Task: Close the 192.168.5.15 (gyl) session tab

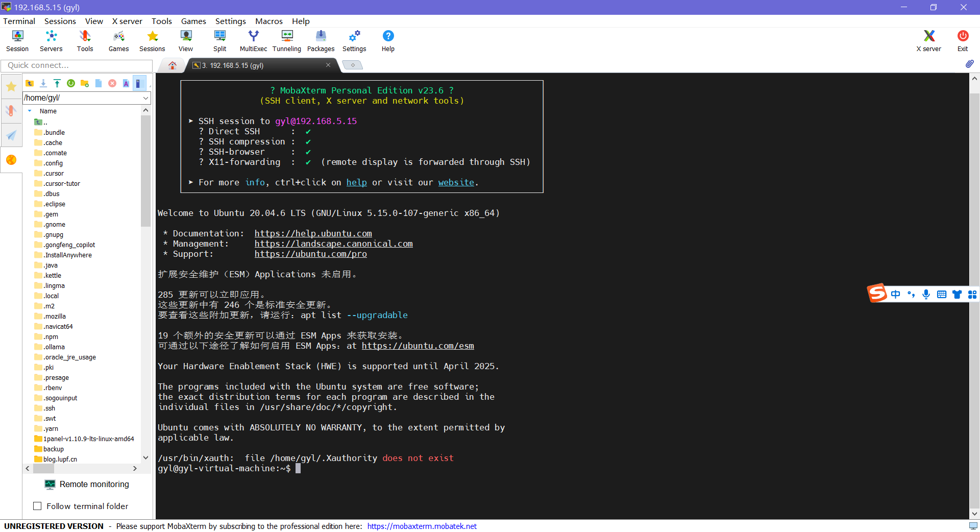Action: pyautogui.click(x=328, y=65)
